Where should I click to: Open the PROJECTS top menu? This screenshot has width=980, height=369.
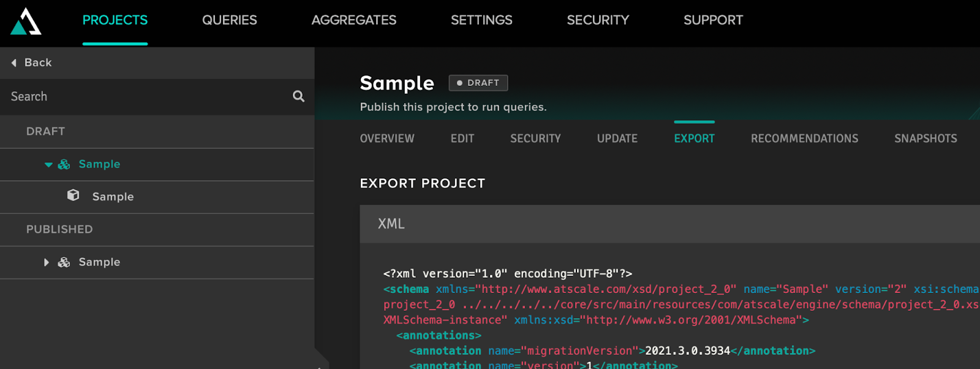pos(115,20)
